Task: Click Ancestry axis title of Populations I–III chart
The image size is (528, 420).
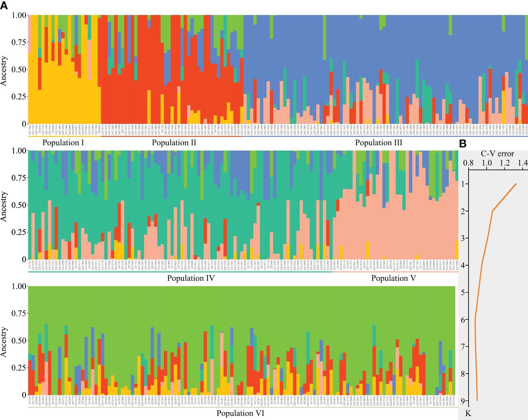Action: coord(4,71)
